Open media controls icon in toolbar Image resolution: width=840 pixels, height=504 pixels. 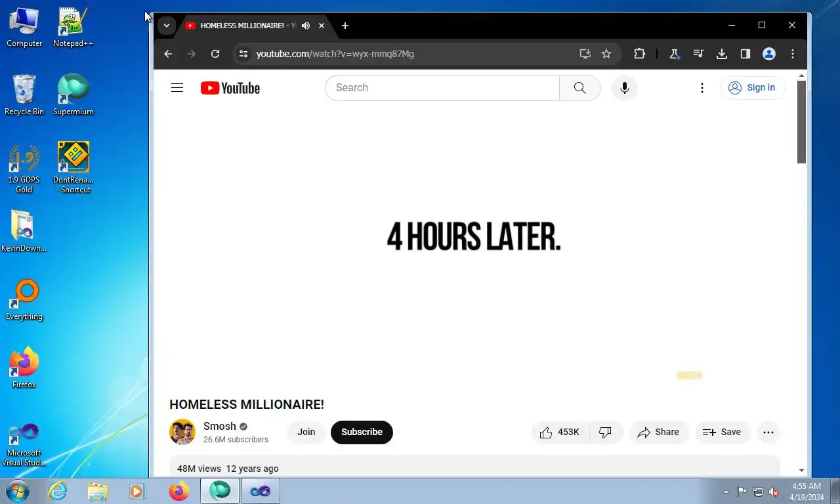[x=698, y=54]
